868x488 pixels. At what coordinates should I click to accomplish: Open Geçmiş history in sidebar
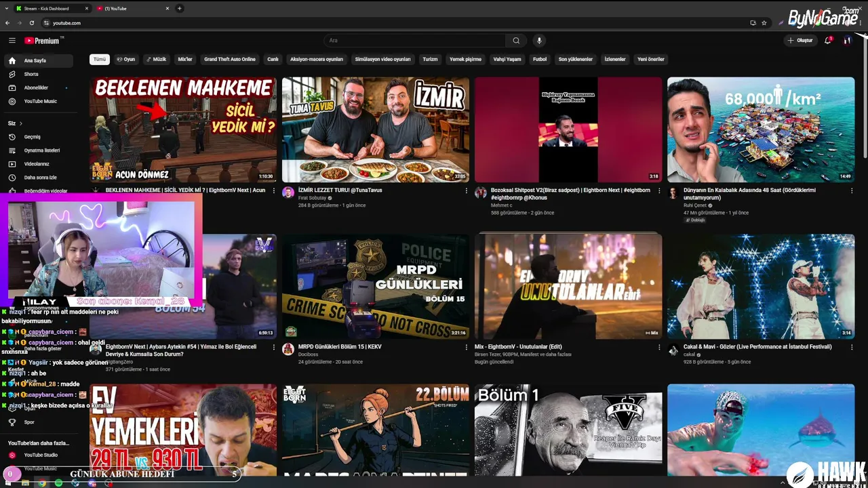(39, 137)
